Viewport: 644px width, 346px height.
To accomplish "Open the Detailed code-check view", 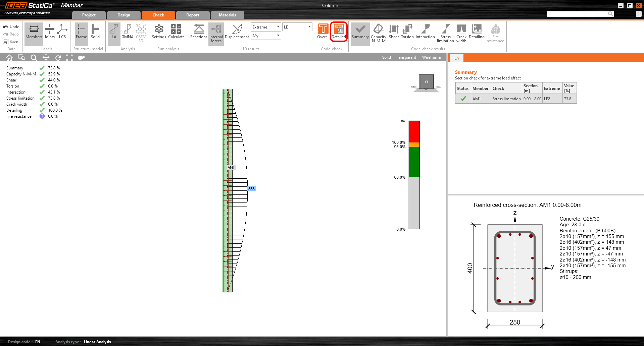I will click(339, 32).
